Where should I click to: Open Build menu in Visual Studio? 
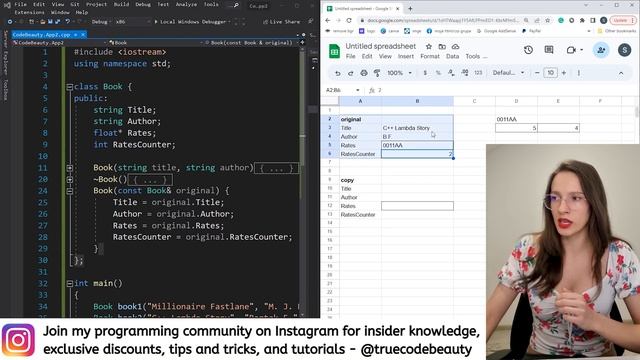[x=121, y=4]
